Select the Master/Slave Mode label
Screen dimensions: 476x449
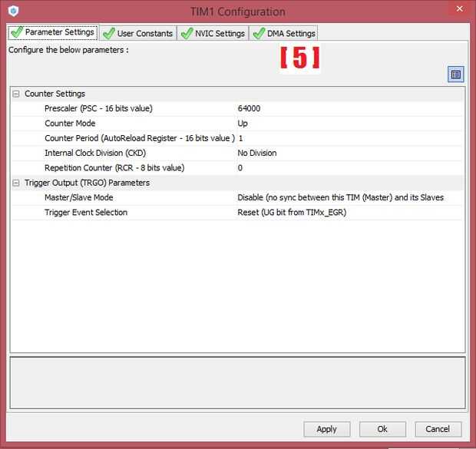pos(78,197)
